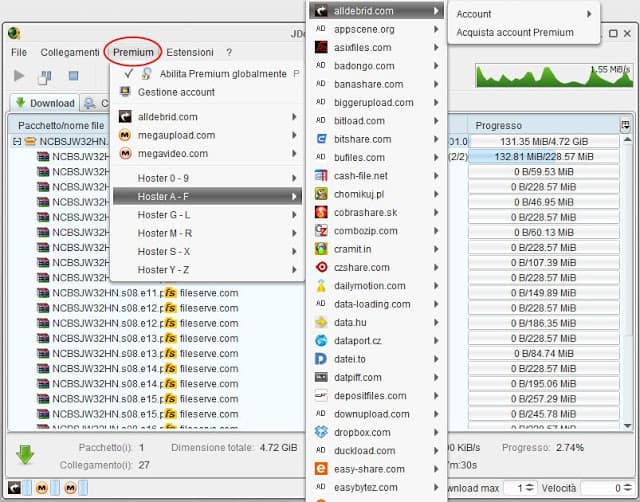Switch to the Download tab
Image resolution: width=640 pixels, height=502 pixels.
(x=45, y=103)
